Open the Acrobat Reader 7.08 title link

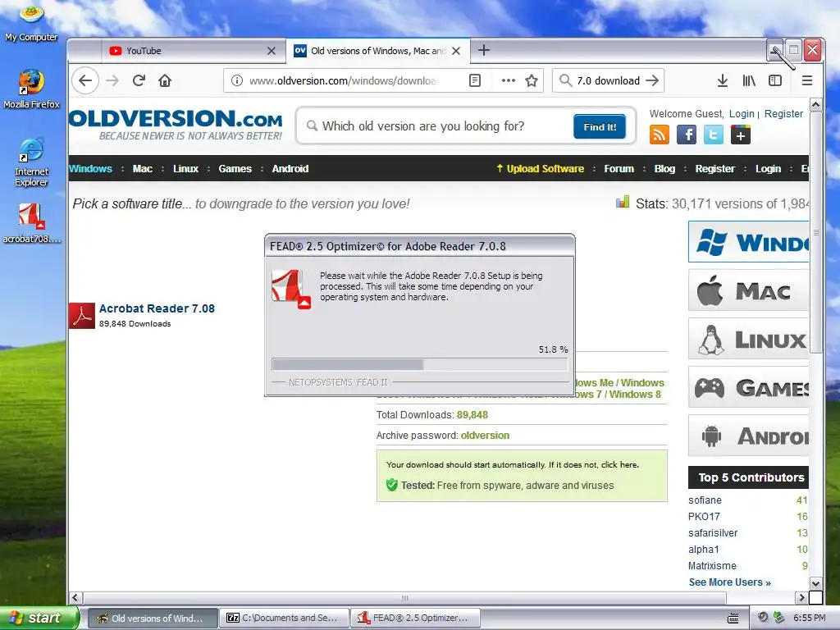pyautogui.click(x=157, y=308)
